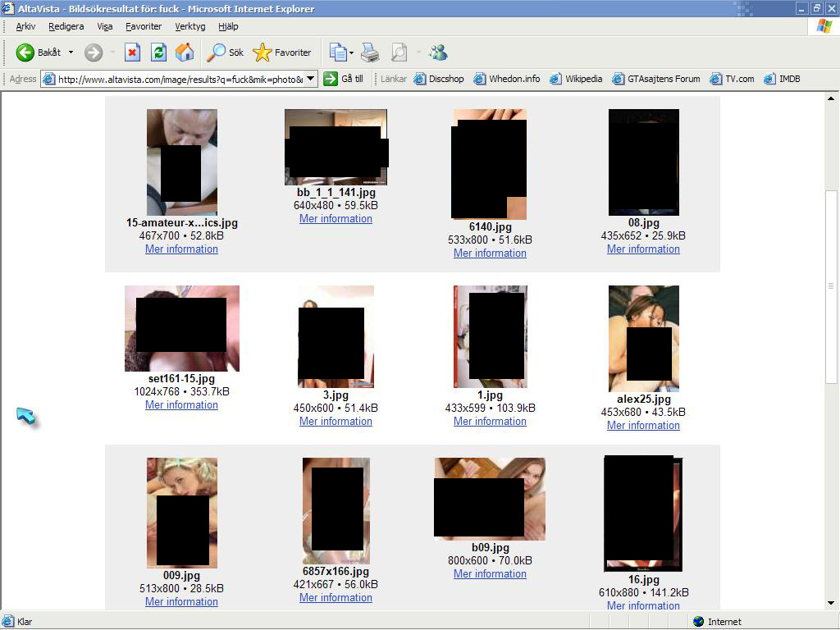Open the Redigera menu
The height and width of the screenshot is (630, 840).
66,26
